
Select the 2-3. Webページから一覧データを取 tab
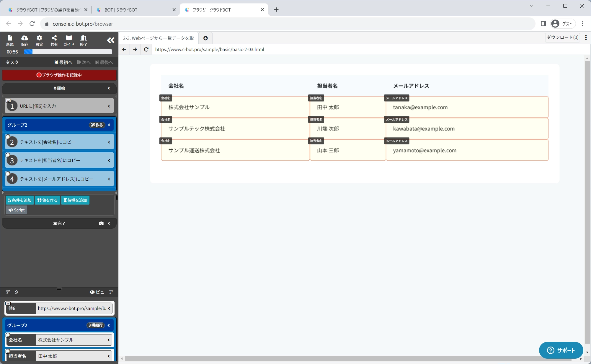click(159, 38)
